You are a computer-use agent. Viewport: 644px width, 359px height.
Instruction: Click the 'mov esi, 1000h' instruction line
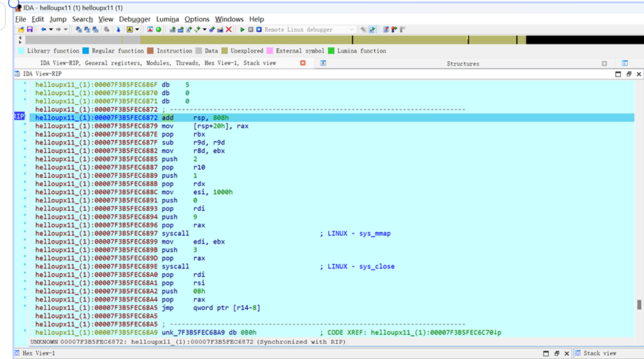point(197,192)
